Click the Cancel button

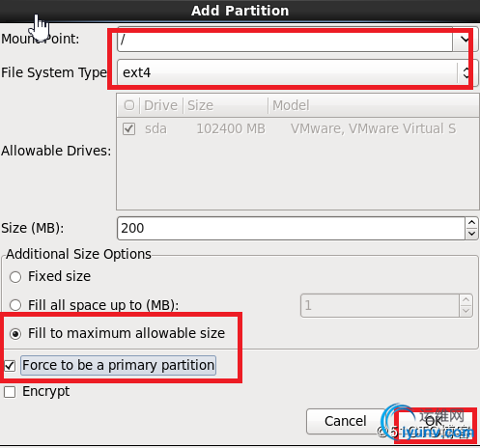(x=346, y=421)
